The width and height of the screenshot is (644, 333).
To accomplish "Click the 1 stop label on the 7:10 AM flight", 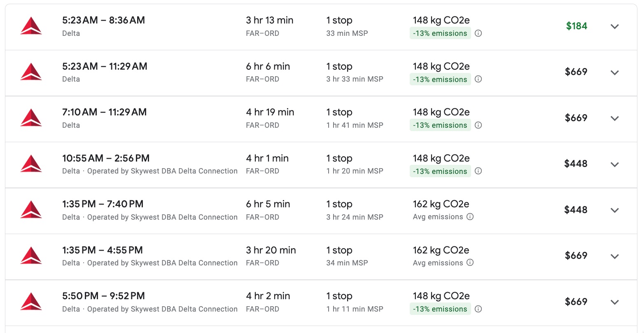I will 339,112.
